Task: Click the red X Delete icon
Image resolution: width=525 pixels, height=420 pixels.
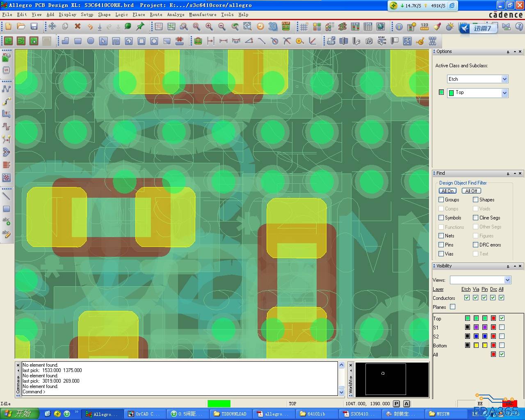Action: click(78, 27)
